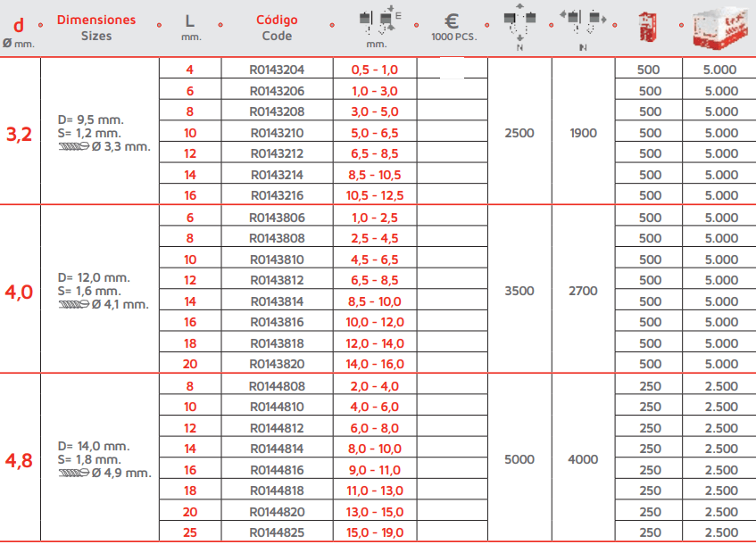Image resolution: width=756 pixels, height=544 pixels.
Task: Select code R0143212
Action: click(277, 153)
